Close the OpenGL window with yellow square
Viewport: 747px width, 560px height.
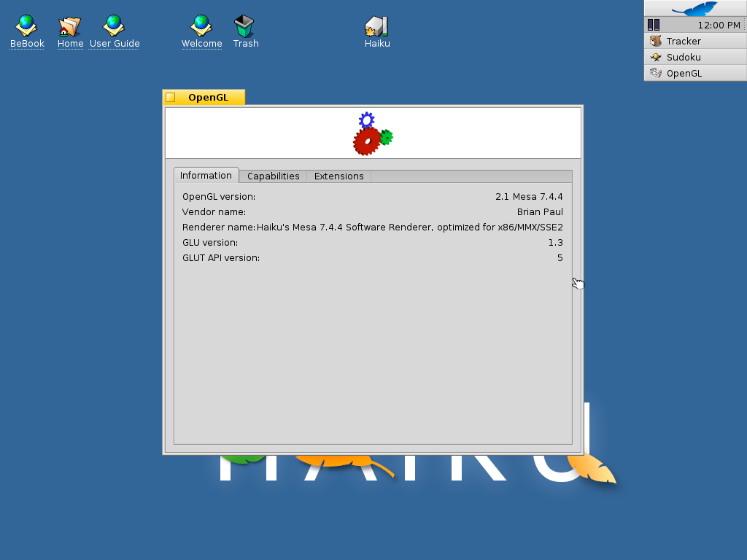[171, 98]
